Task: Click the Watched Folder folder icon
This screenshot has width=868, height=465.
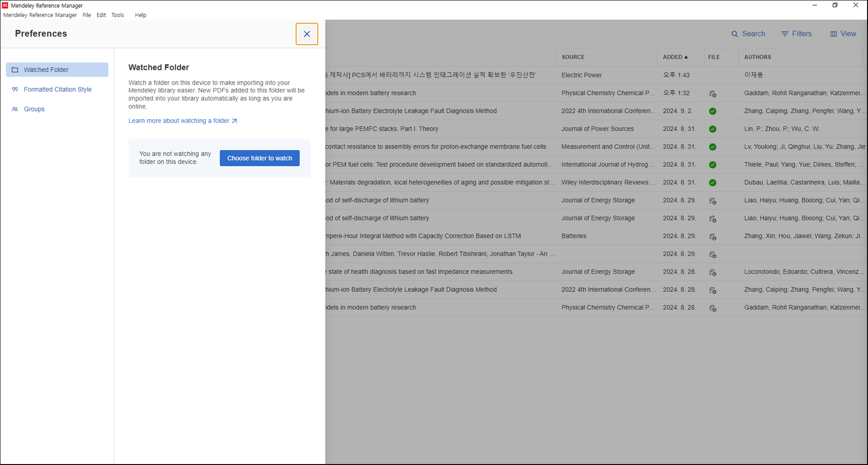Action: 15,70
